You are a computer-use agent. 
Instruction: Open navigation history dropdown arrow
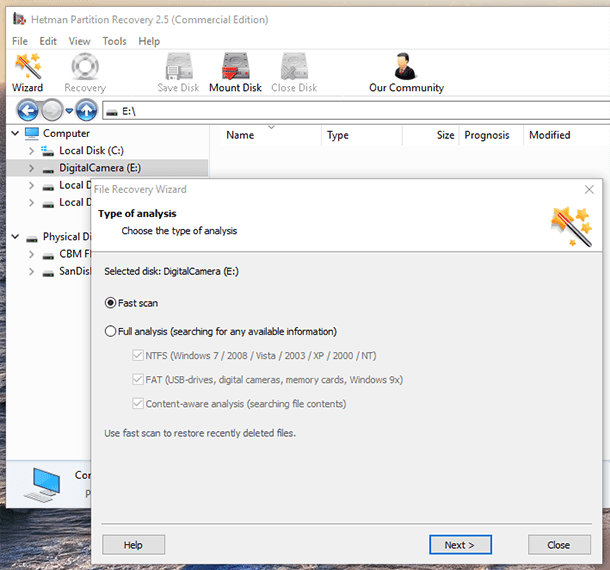69,111
